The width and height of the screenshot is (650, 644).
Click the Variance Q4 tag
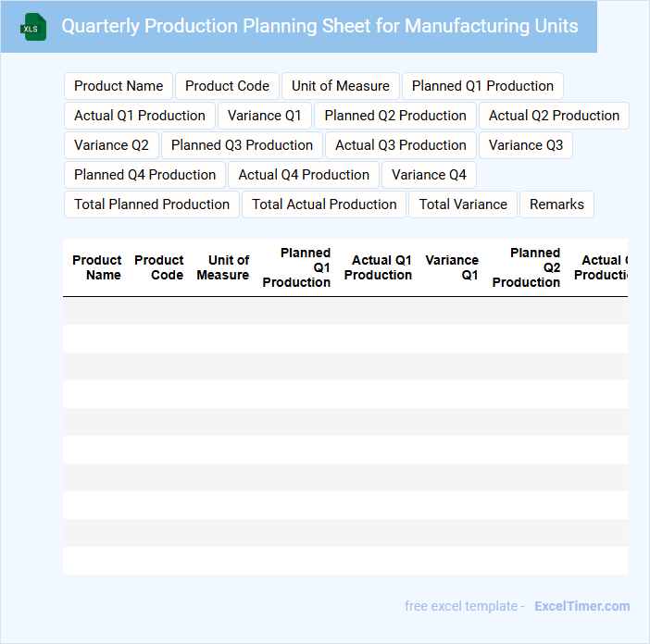click(x=429, y=175)
